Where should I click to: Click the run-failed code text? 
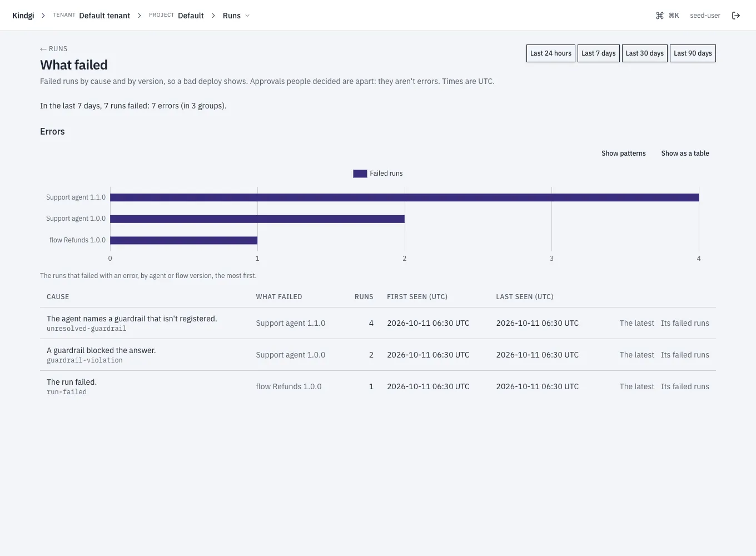(x=67, y=392)
